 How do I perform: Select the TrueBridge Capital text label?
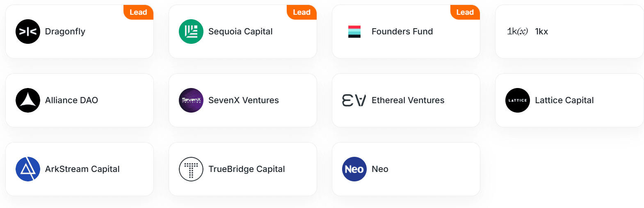247,169
